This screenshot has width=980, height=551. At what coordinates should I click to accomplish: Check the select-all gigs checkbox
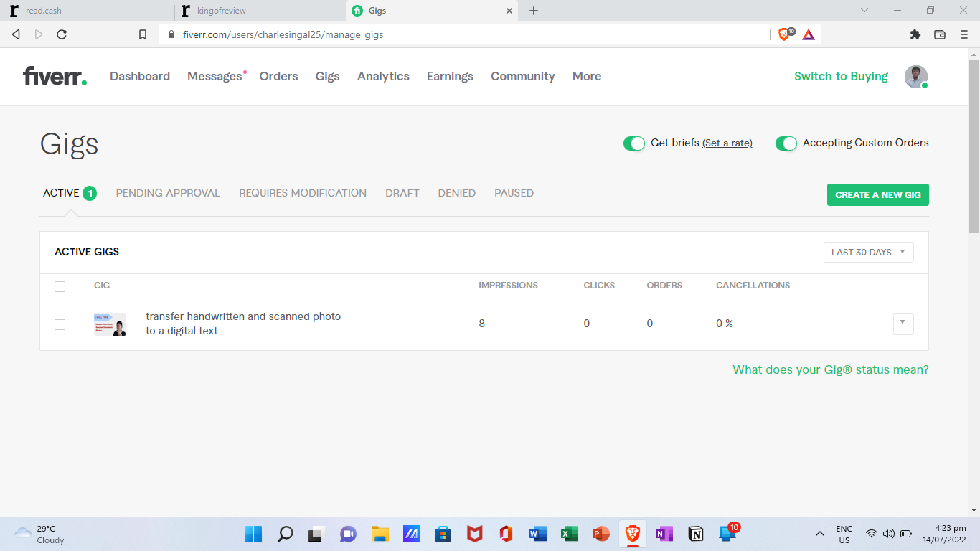(x=60, y=286)
